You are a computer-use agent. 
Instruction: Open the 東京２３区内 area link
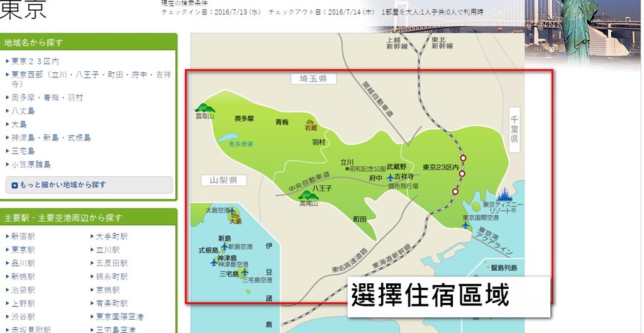tap(35, 61)
